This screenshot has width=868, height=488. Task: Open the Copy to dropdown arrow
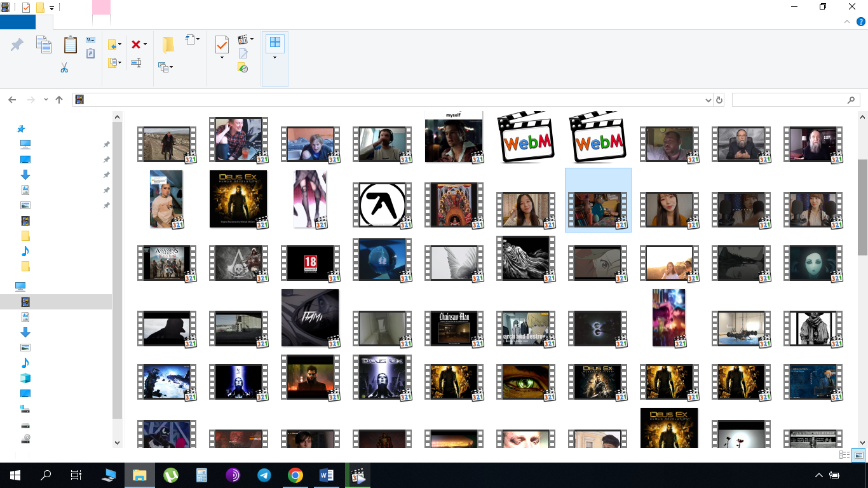(119, 62)
